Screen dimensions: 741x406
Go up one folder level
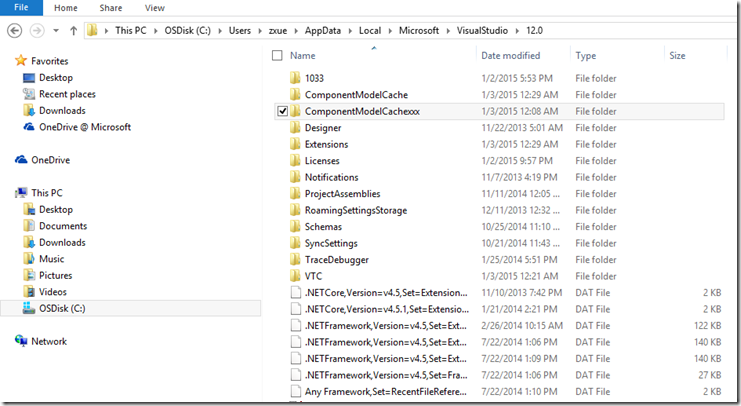73,31
